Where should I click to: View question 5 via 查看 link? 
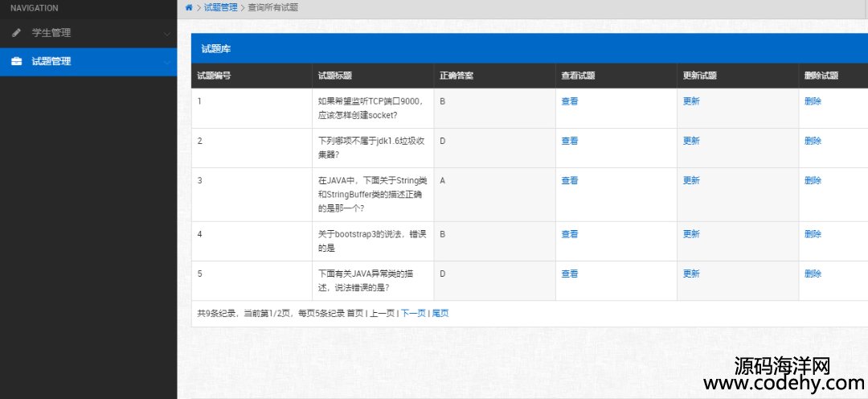570,274
